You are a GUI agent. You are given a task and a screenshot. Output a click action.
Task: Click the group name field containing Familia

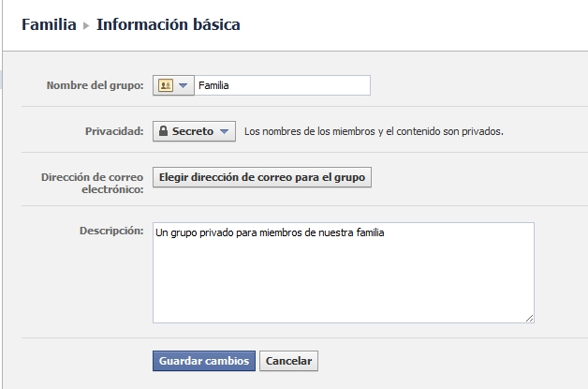pyautogui.click(x=283, y=85)
